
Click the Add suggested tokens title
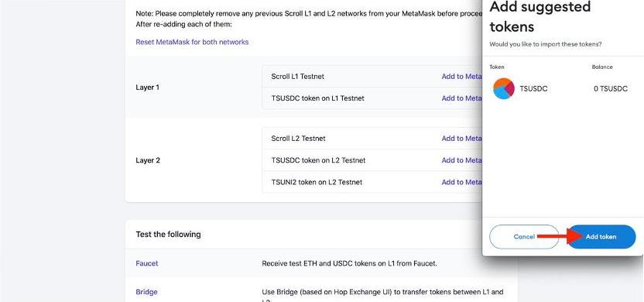click(x=540, y=16)
